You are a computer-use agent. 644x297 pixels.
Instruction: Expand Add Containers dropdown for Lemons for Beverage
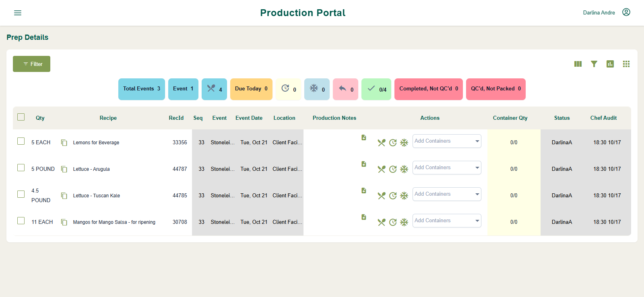(447, 141)
